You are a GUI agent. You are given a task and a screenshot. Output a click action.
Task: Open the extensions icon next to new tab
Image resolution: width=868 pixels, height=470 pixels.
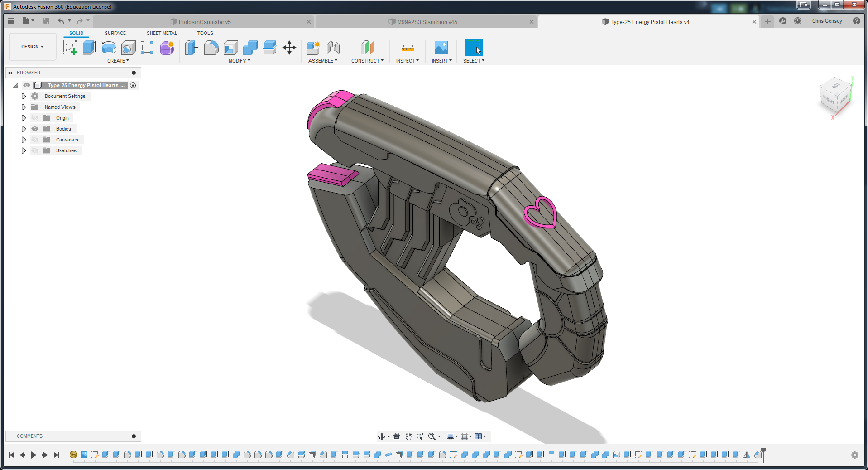tap(783, 21)
